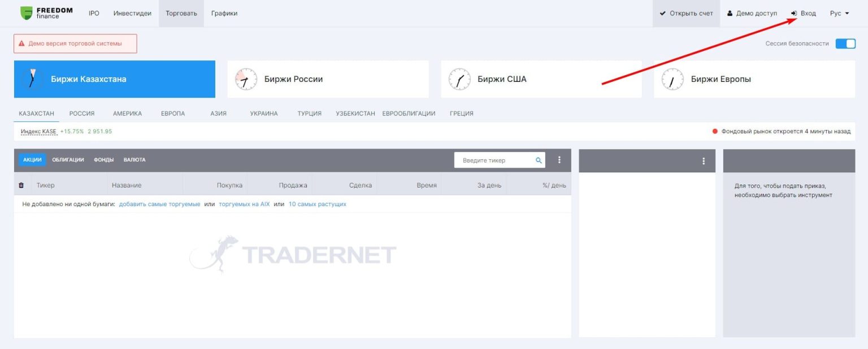Click the magnifier search icon near the ticker field

click(539, 160)
